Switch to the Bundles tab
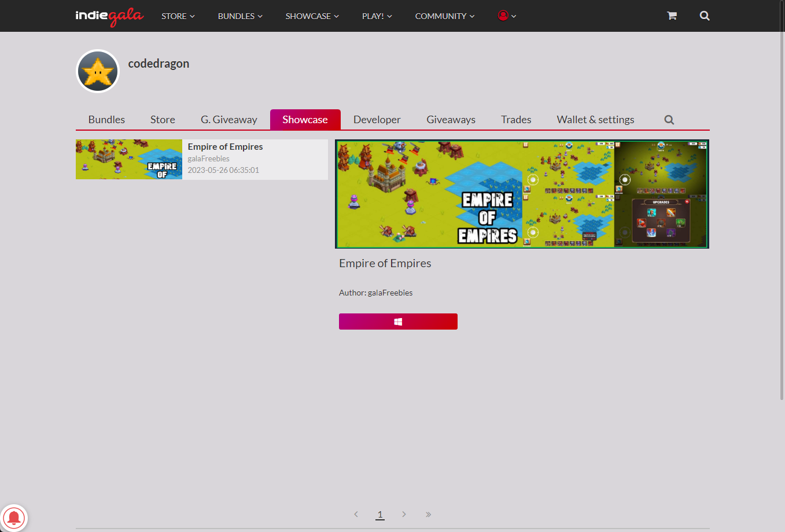 tap(106, 120)
